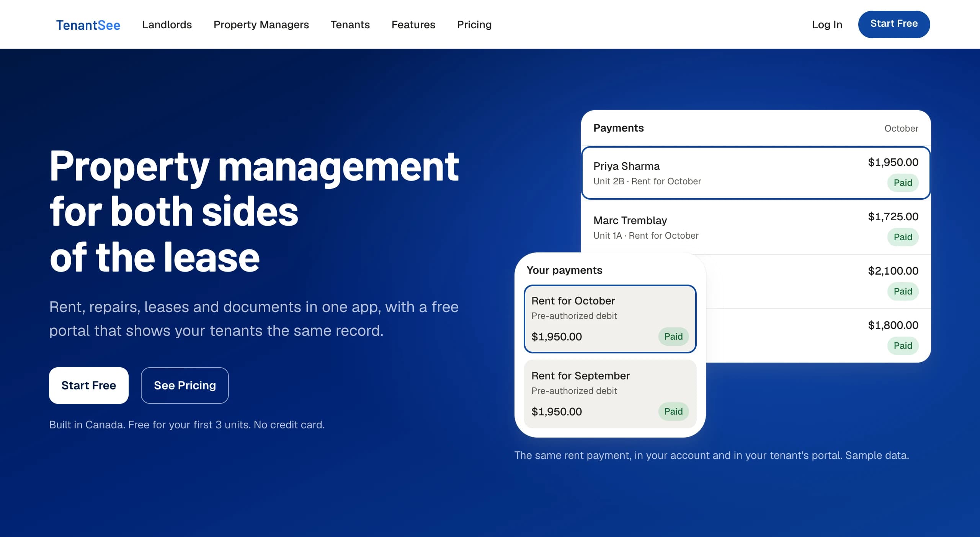Open the Features menu item
Screen dimensions: 980x537
click(413, 24)
